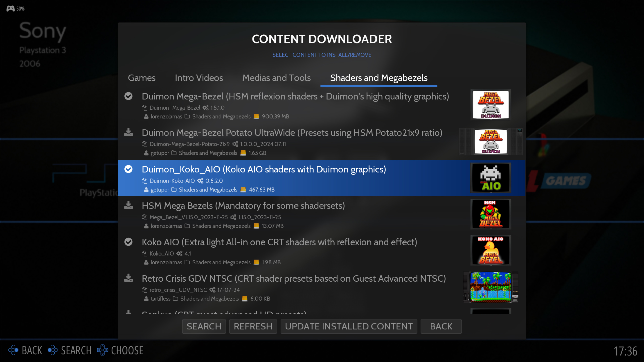Click the dialog's BACK button
Viewport: 644px width, 362px height.
pyautogui.click(x=441, y=326)
